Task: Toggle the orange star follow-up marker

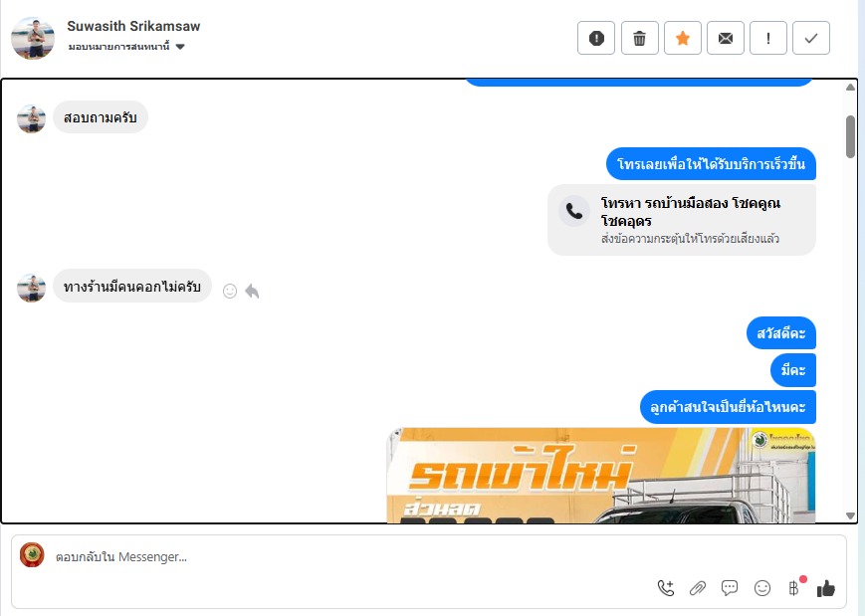Action: pyautogui.click(x=683, y=38)
